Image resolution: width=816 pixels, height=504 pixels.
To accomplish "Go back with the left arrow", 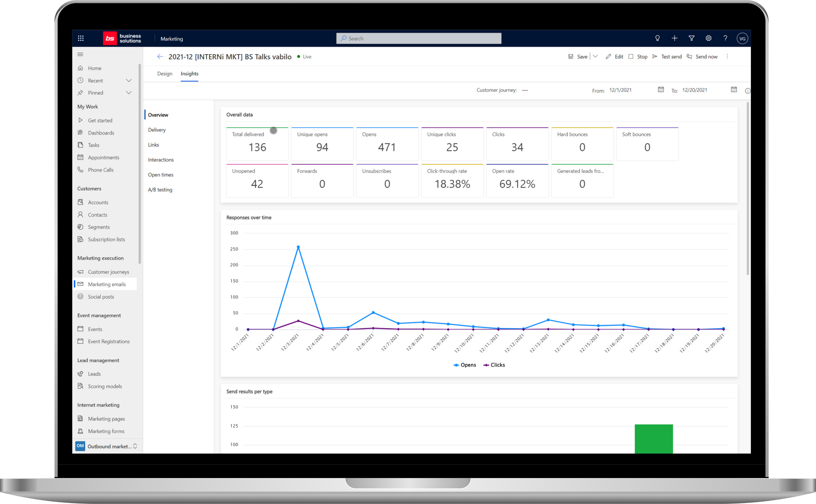I will pyautogui.click(x=160, y=57).
